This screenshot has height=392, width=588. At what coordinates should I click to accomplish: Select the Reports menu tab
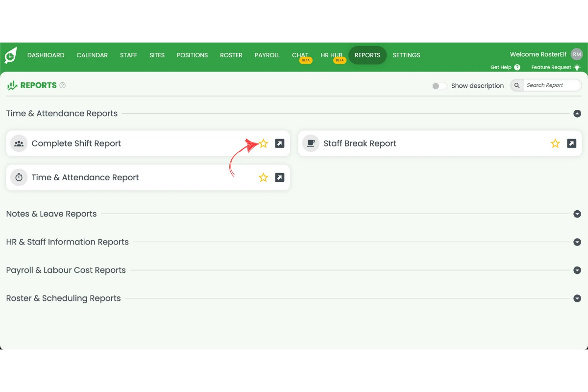367,55
